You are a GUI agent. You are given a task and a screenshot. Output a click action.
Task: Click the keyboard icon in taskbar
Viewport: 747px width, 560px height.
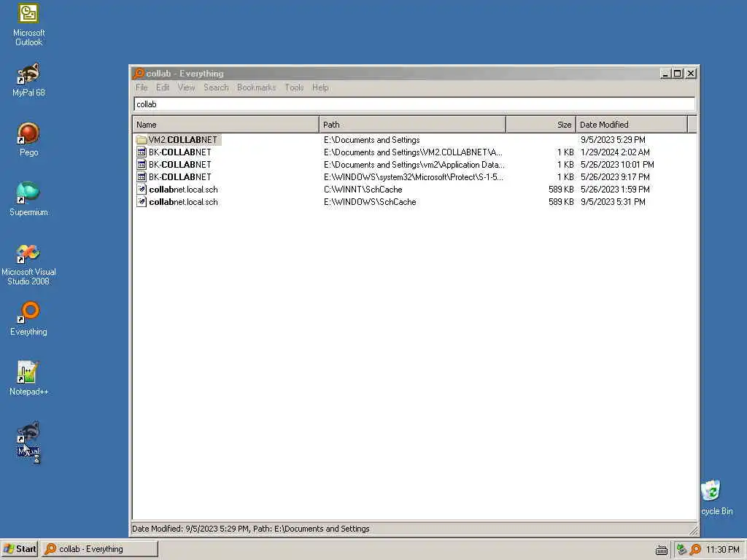[662, 550]
